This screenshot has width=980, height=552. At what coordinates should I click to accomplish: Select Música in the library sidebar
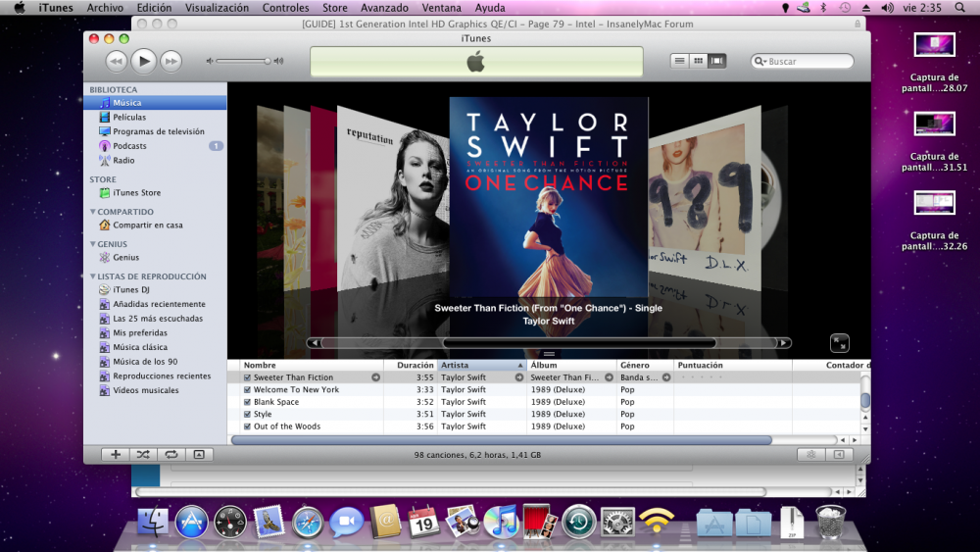point(155,103)
